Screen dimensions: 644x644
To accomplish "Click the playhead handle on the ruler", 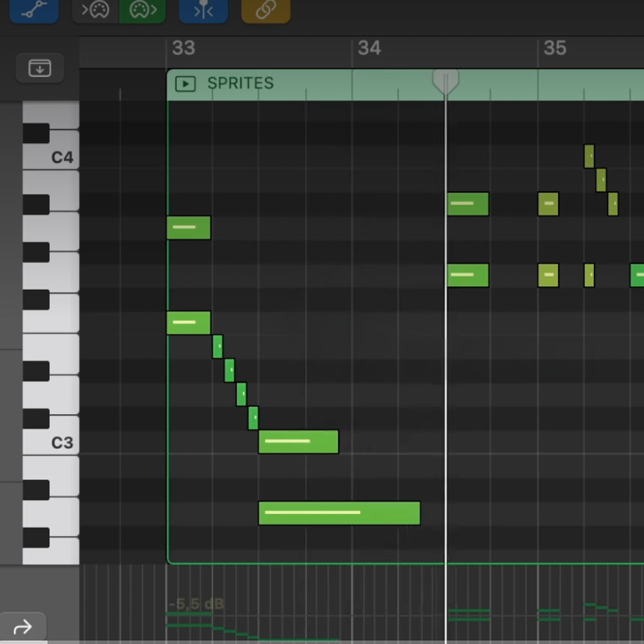I will coord(446,81).
